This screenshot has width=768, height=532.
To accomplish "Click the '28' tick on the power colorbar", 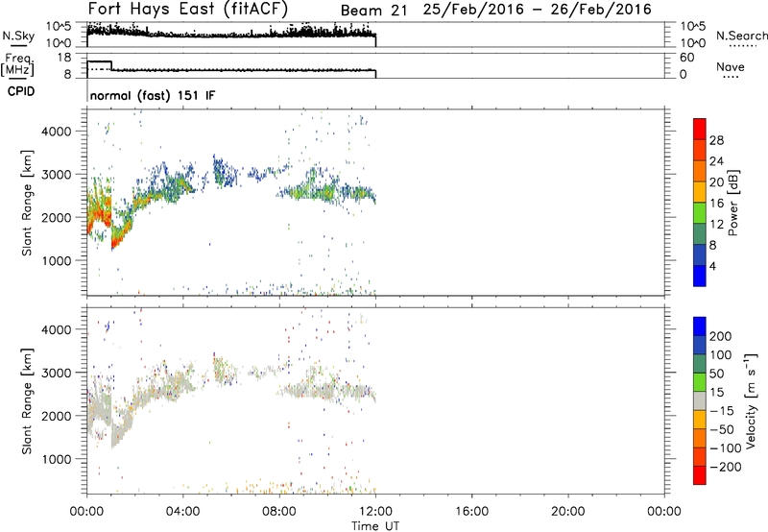I will click(x=716, y=140).
